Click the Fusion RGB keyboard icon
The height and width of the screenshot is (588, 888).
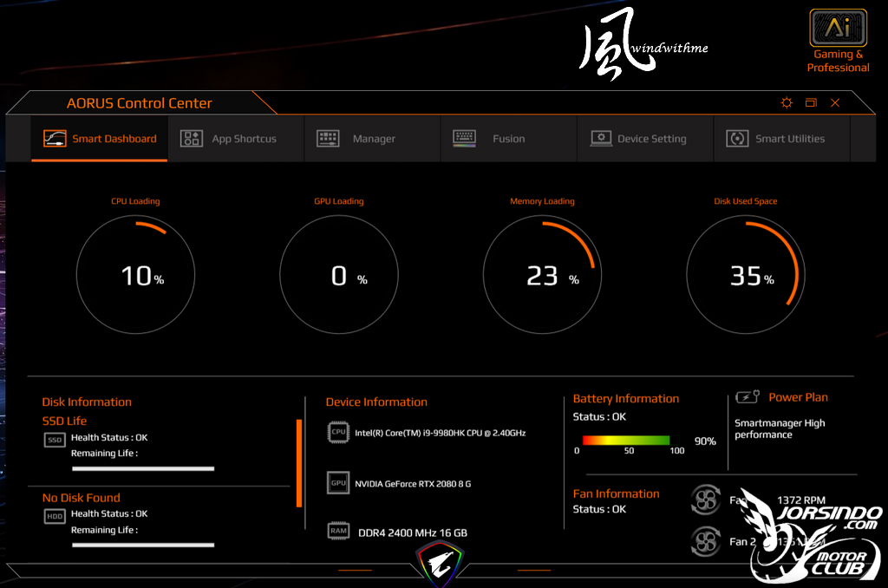(x=465, y=138)
